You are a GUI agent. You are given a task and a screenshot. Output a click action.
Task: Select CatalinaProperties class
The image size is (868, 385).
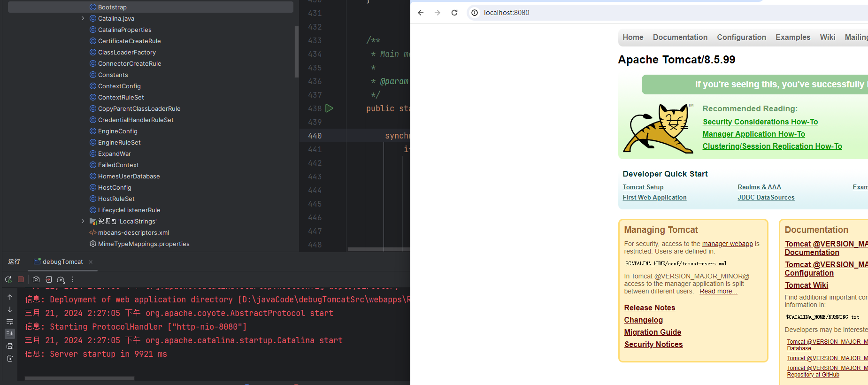pyautogui.click(x=124, y=30)
